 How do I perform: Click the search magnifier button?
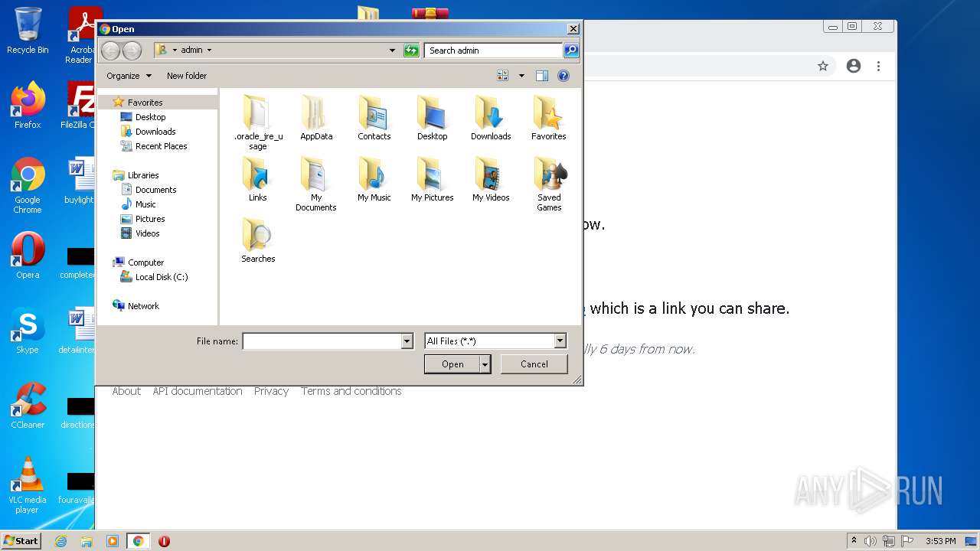click(571, 51)
